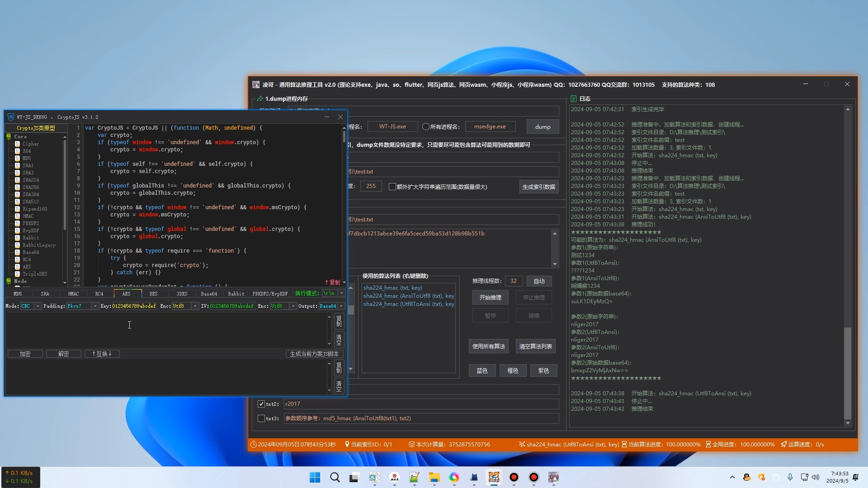Viewport: 868px width, 488px height.
Task: Open taskbar Search
Action: 335,477
